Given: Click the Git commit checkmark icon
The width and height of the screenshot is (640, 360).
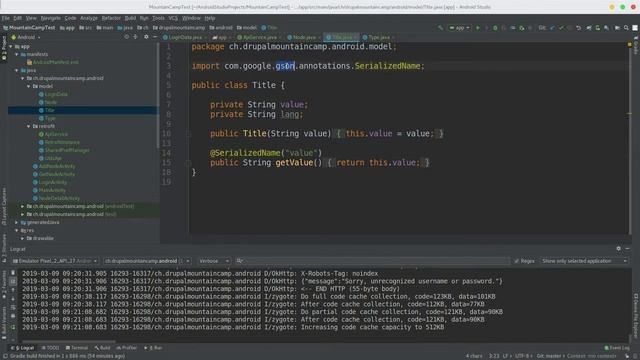Looking at the screenshot, I should click(x=561, y=28).
